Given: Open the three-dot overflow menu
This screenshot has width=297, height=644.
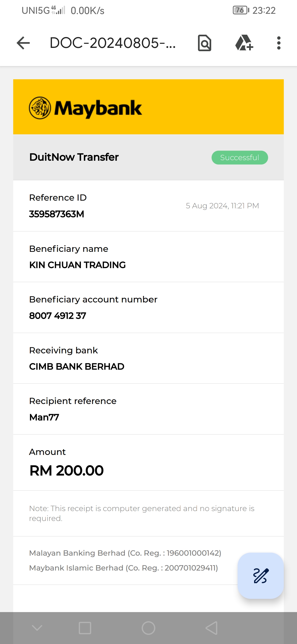Looking at the screenshot, I should pos(279,43).
